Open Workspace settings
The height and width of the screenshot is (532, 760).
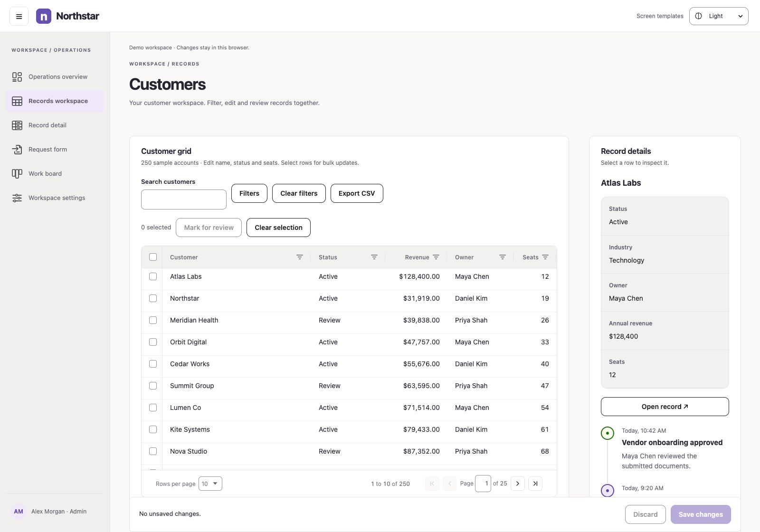coord(55,198)
